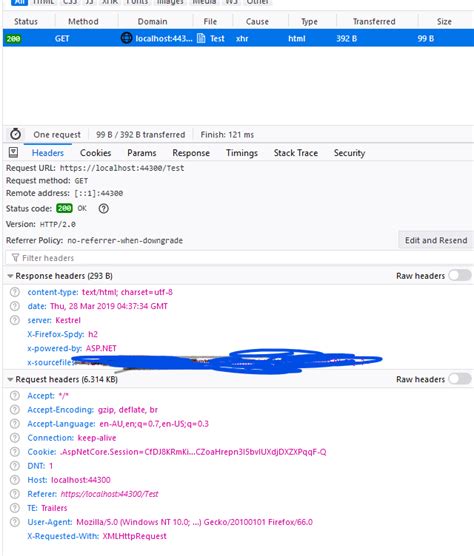The width and height of the screenshot is (474, 556).
Task: Click the X-Firefox-Spdy h2 header
Action: pos(62,334)
